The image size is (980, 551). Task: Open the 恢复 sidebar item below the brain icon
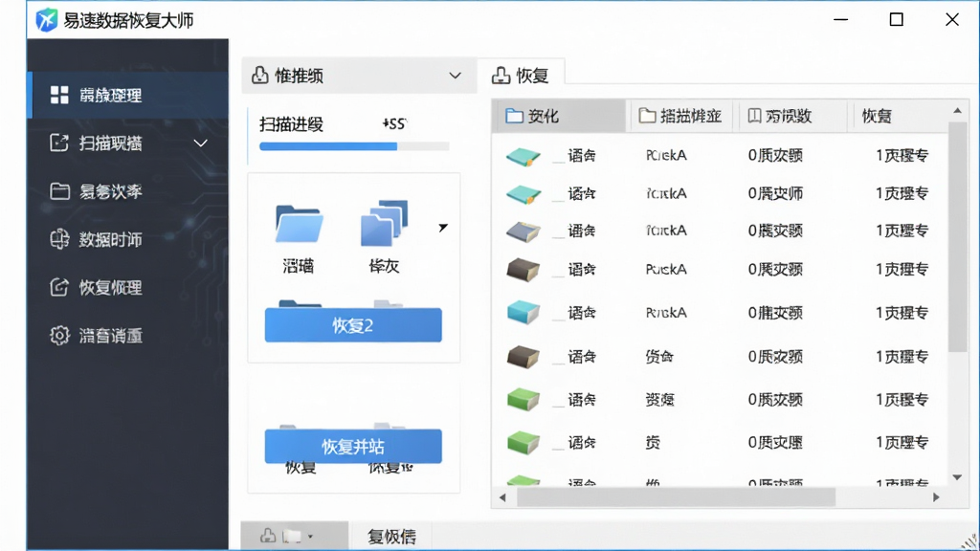(x=127, y=287)
